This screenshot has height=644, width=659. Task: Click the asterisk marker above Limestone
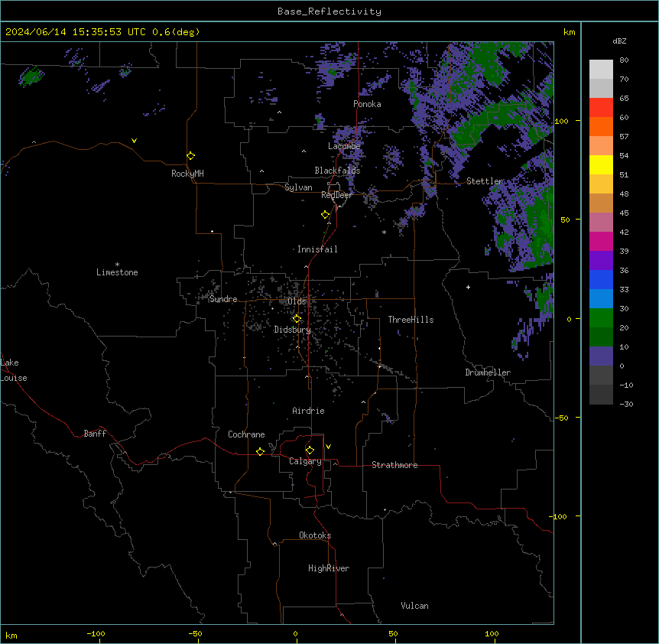(x=117, y=265)
